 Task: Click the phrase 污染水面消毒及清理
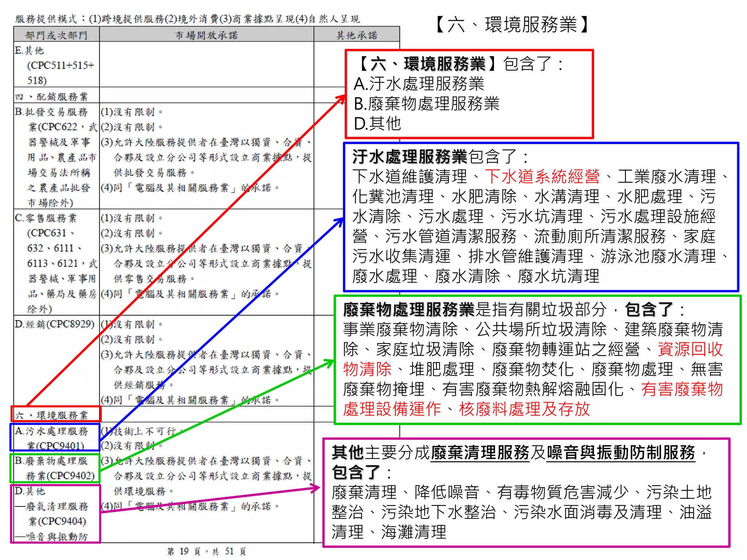tap(588, 512)
